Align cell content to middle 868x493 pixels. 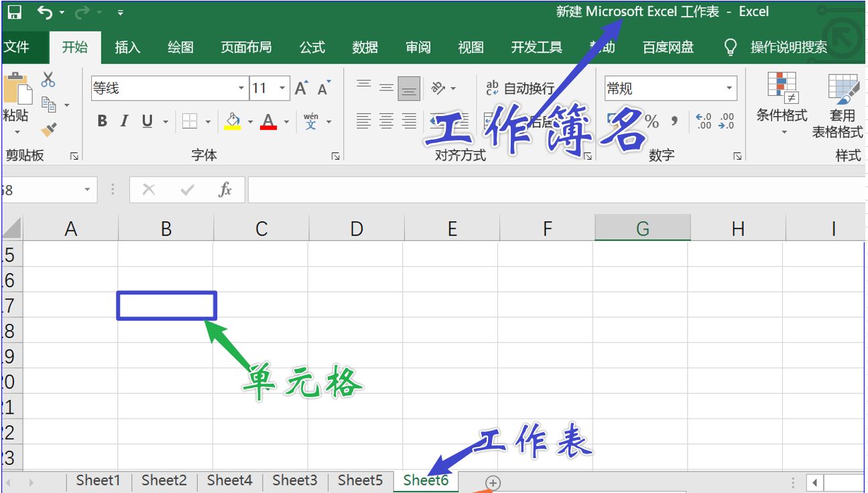coord(387,88)
